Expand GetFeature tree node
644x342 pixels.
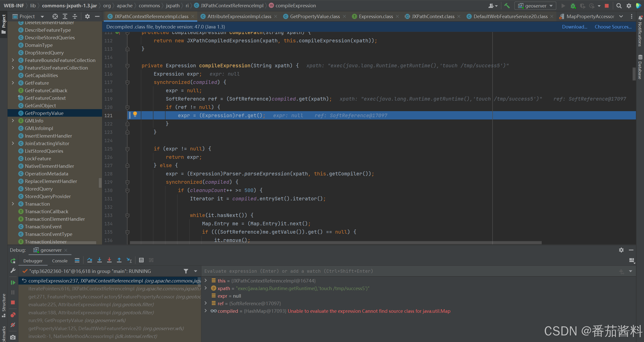13,83
